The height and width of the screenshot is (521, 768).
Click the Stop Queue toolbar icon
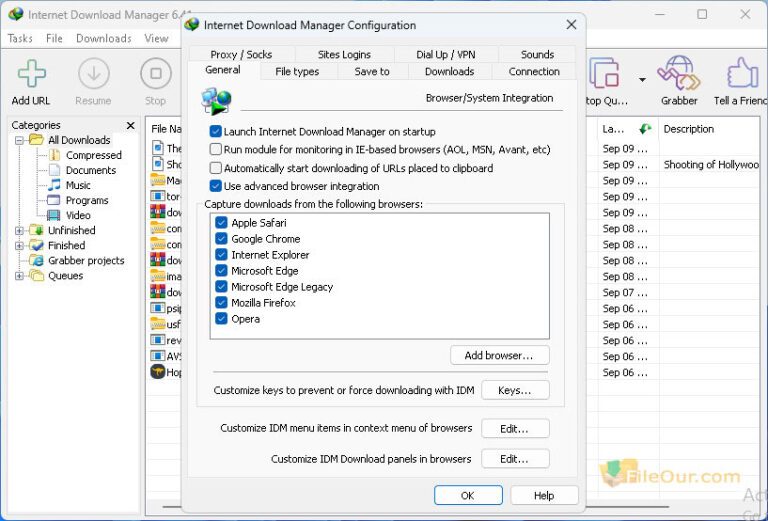click(604, 73)
